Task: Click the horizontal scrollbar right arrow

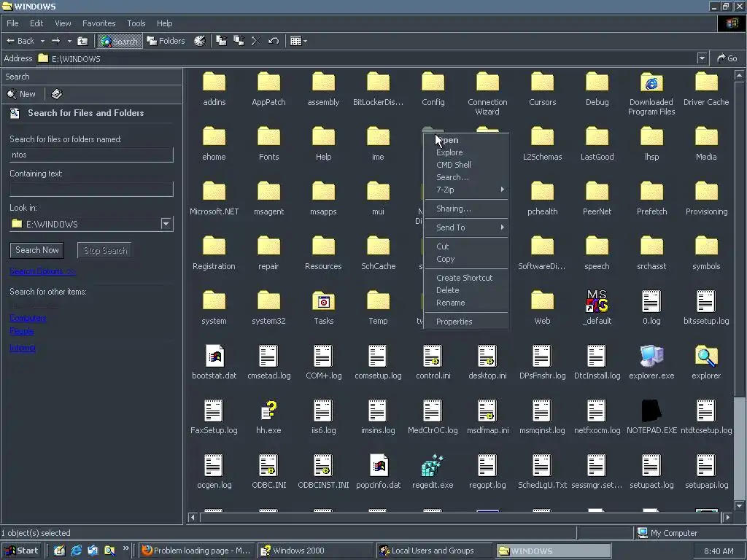Action: coord(727,517)
